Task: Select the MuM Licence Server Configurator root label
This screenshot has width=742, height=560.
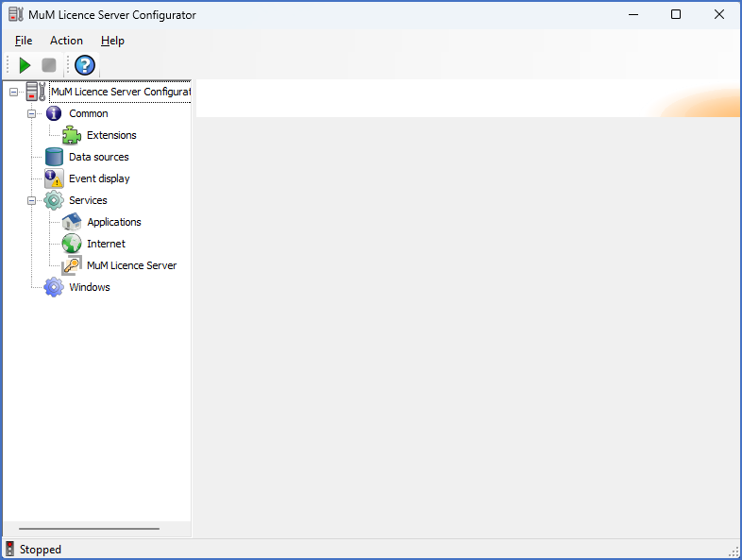Action: (120, 92)
